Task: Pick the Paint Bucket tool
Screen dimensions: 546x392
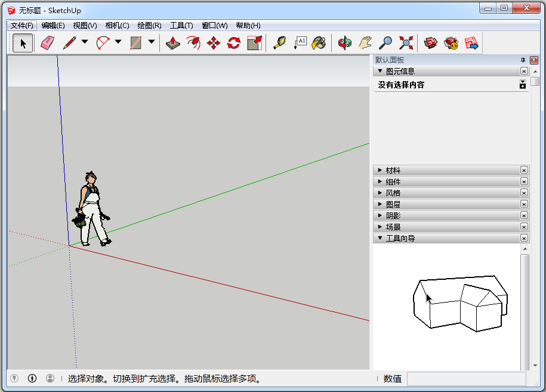Action: pos(319,42)
